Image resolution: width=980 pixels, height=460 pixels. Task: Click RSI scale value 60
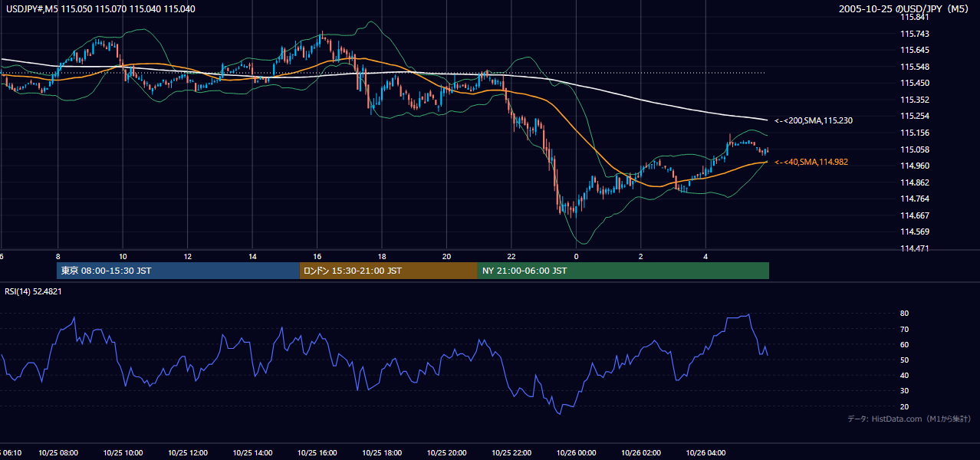[x=905, y=344]
